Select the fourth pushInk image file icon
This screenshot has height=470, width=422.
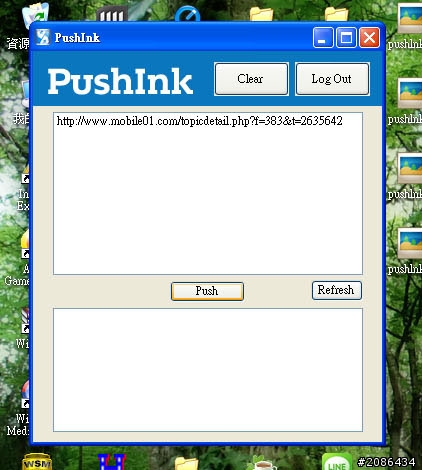tap(410, 244)
